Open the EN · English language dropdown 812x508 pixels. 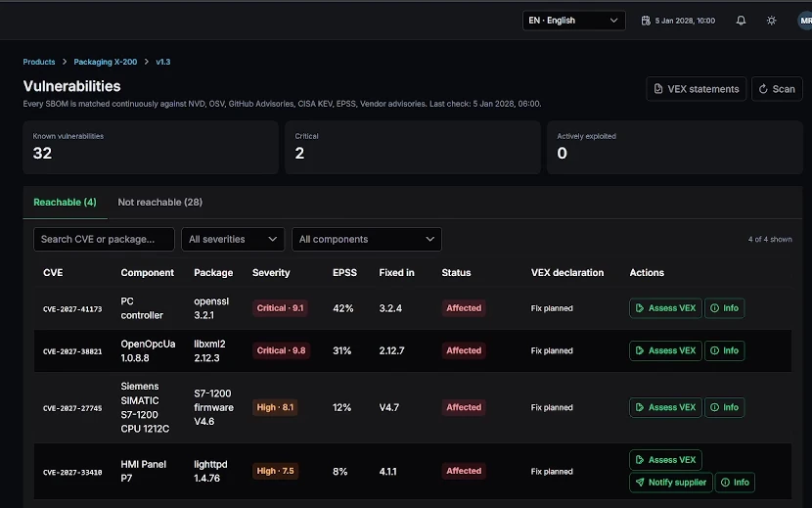point(574,21)
